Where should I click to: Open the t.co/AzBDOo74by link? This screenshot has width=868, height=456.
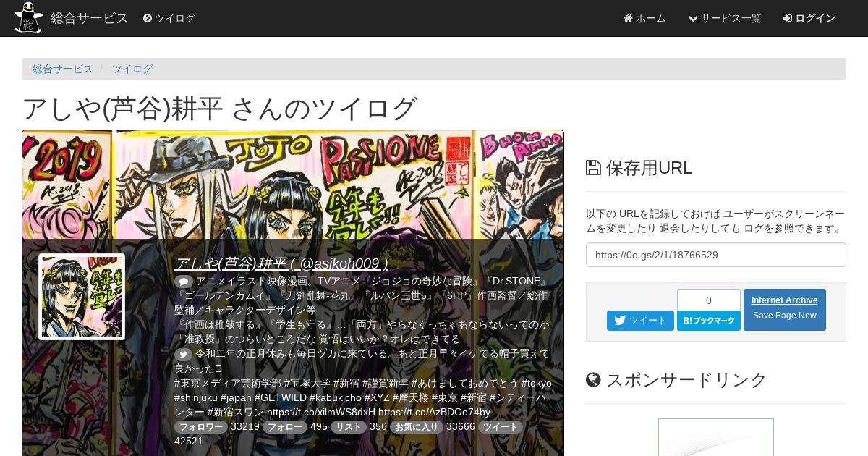tap(434, 412)
